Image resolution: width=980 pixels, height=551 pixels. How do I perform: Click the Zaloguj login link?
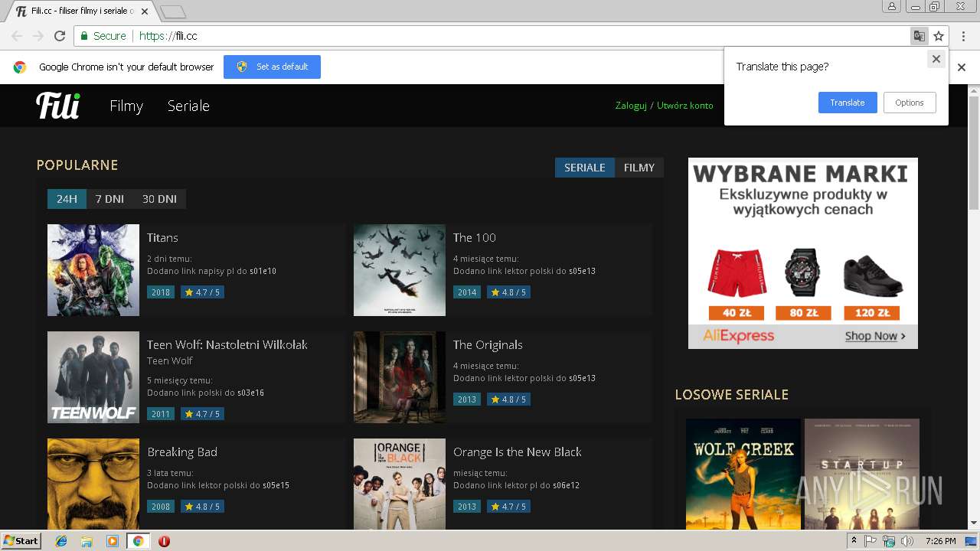coord(631,106)
